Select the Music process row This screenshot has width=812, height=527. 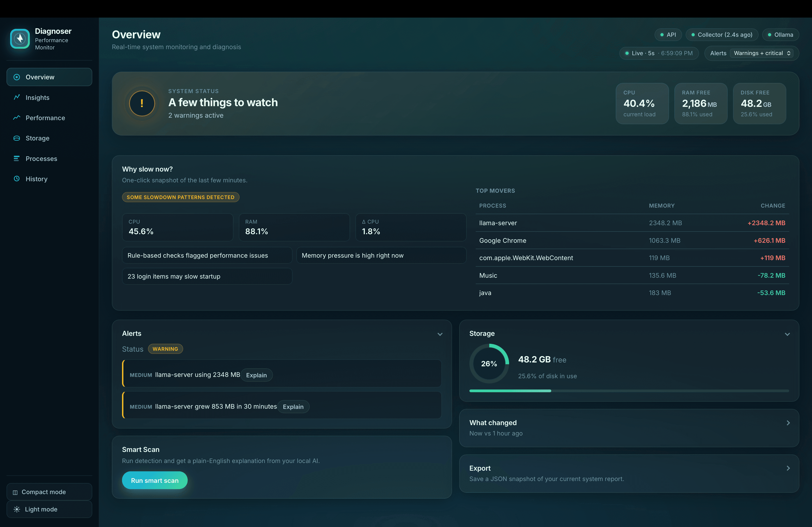coord(632,275)
